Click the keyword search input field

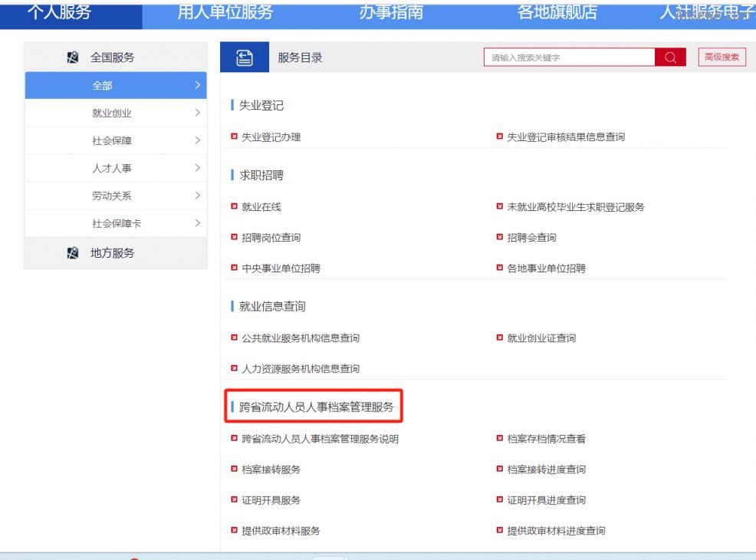569,58
